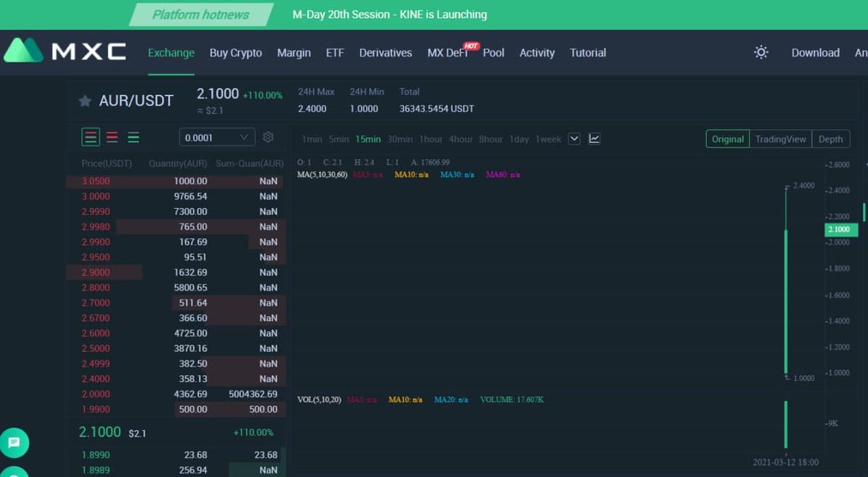Select the 2.8000 sell order price
Screen dimensions: 868x477
point(95,288)
